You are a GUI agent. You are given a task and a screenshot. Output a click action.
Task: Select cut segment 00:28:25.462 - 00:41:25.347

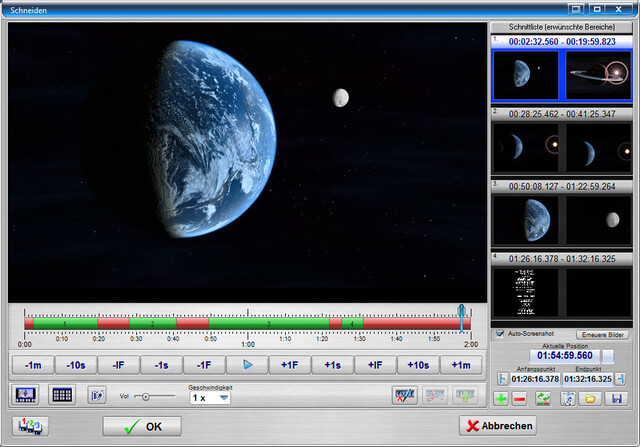coord(562,114)
